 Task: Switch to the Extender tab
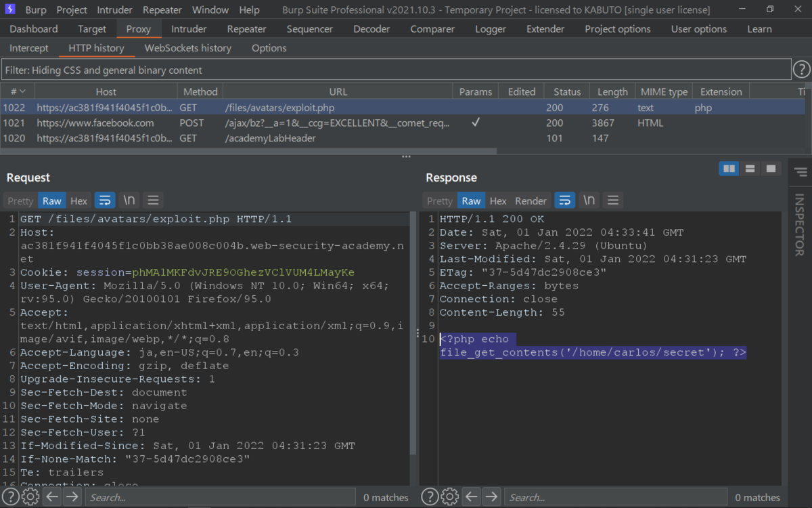(x=545, y=29)
